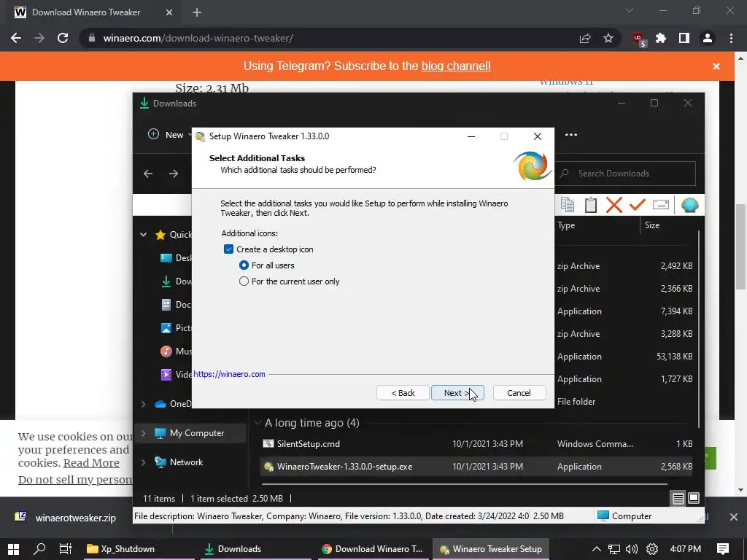747x560 pixels.
Task: Share this page icon in Chrome
Action: click(x=585, y=38)
